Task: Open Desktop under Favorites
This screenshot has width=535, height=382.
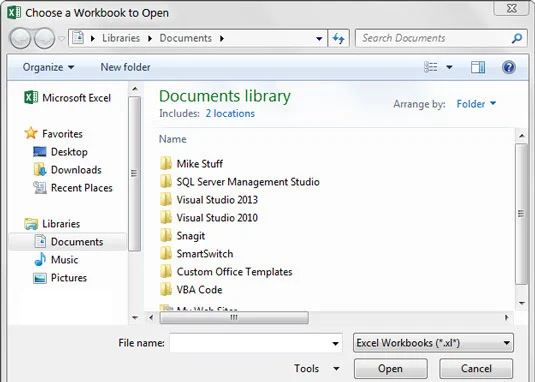Action: 60,152
